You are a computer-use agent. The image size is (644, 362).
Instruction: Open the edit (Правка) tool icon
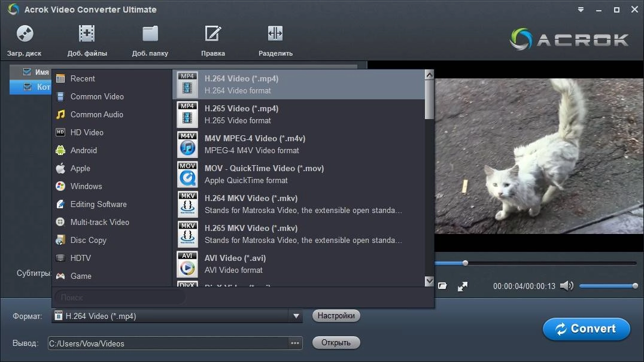[212, 34]
